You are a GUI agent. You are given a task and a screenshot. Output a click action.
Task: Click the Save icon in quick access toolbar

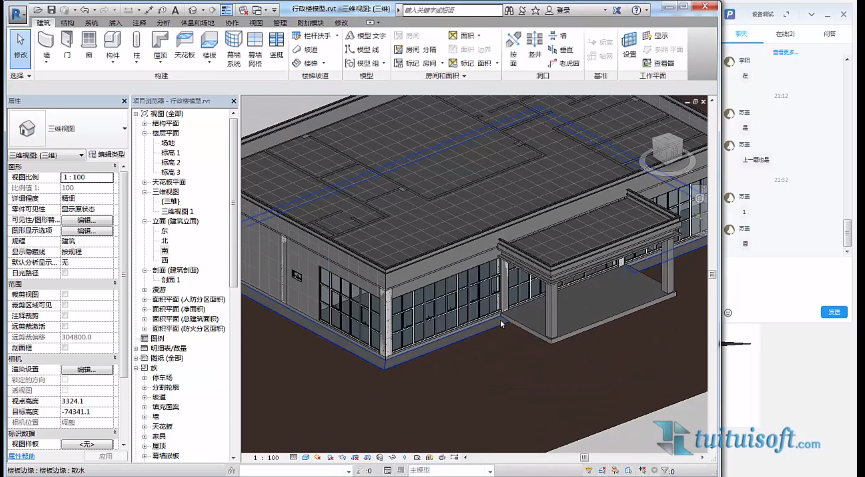(51, 10)
